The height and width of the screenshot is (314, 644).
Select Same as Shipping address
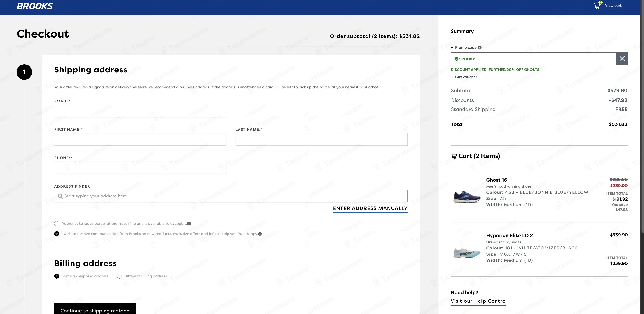pyautogui.click(x=57, y=276)
